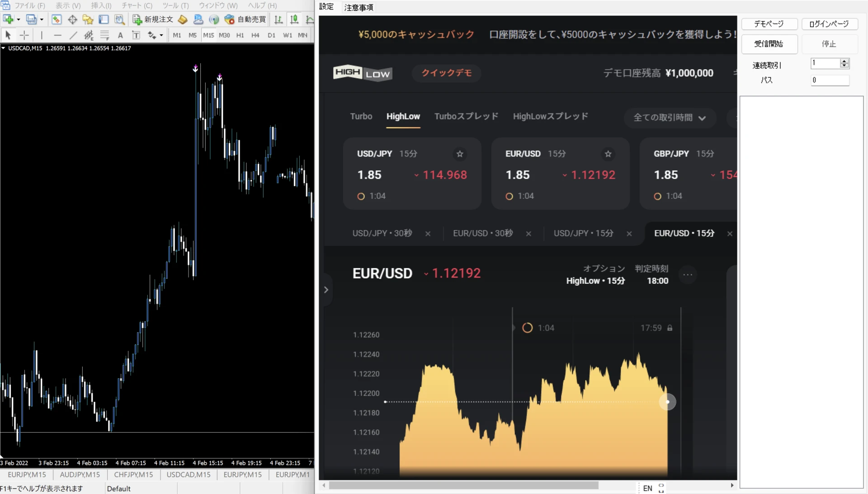Select the trendline drawing tool
Screen dimensions: 868x494
click(73, 35)
